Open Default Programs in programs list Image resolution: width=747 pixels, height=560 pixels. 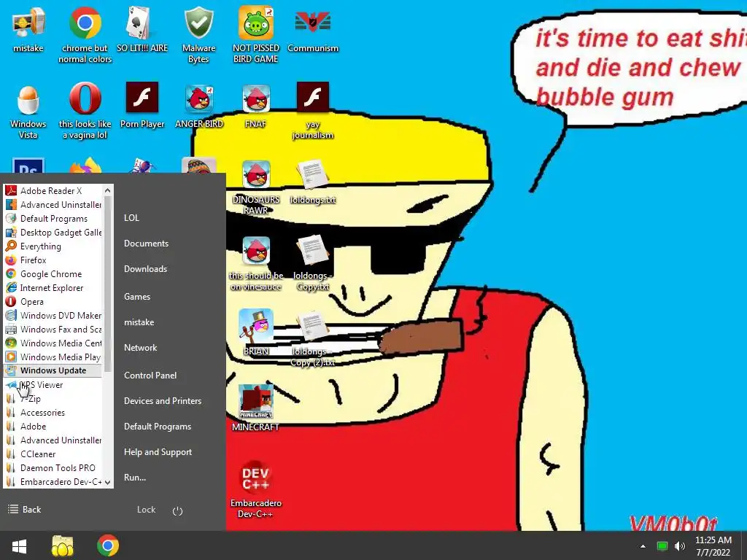coord(53,219)
